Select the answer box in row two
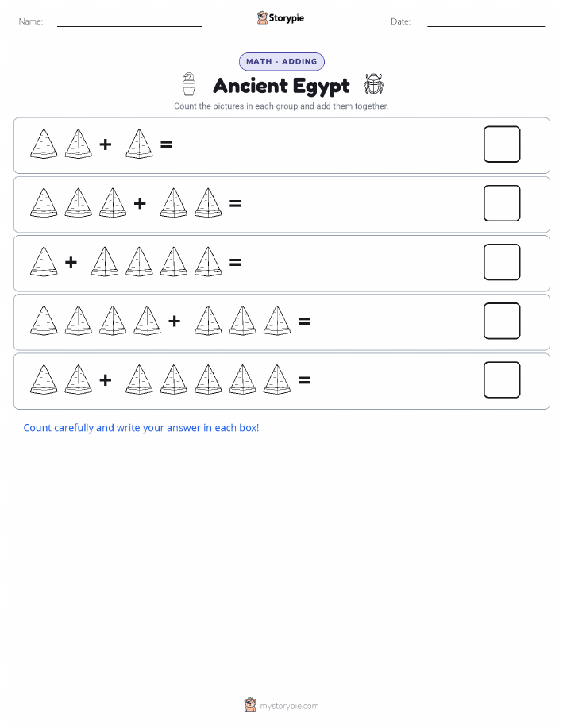 click(x=502, y=203)
